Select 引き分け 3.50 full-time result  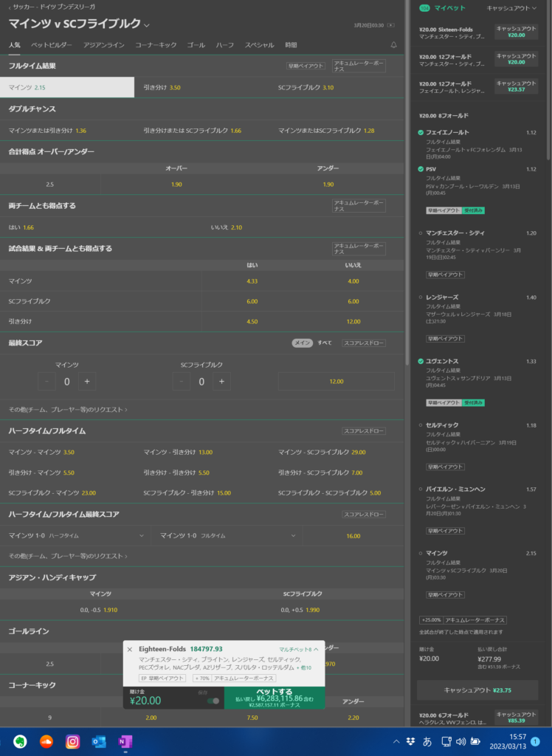[201, 87]
